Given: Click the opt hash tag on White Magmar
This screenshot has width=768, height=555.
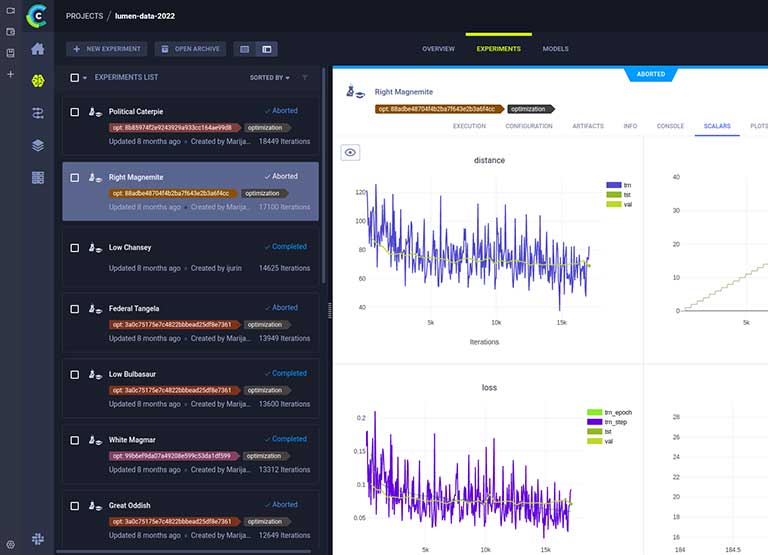Looking at the screenshot, I should tap(174, 456).
